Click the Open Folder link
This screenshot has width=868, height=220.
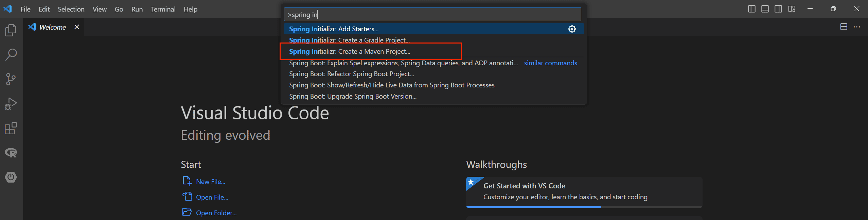[x=216, y=213]
